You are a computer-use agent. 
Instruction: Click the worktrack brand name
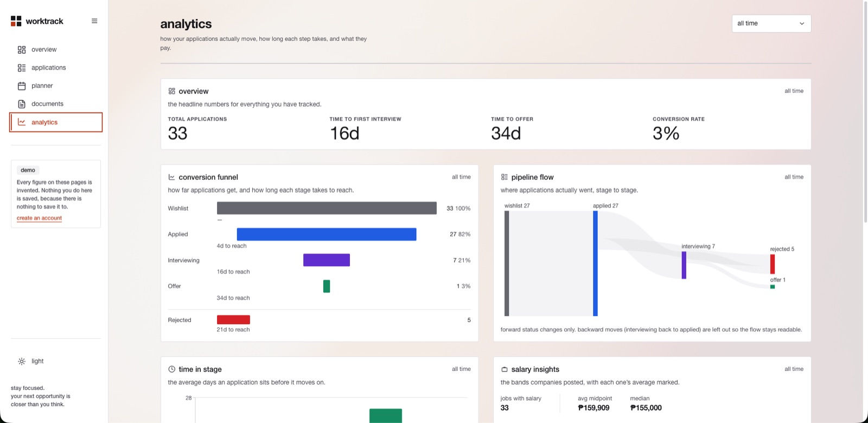pyautogui.click(x=44, y=21)
